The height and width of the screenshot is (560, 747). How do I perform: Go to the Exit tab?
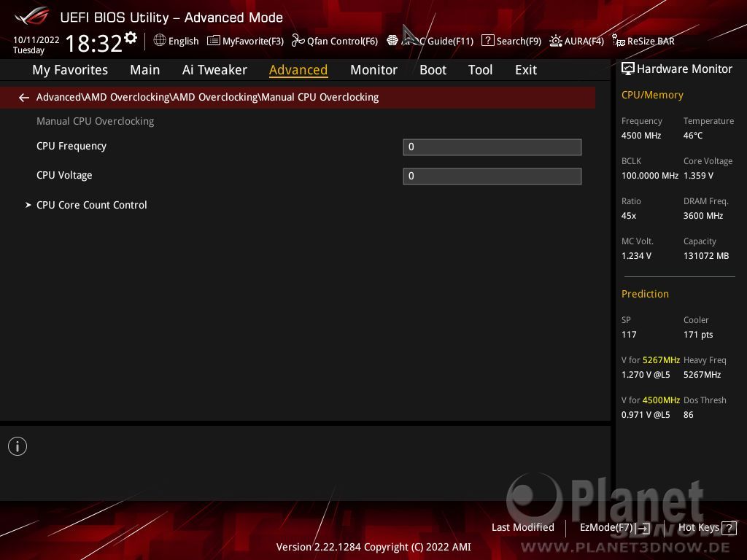(526, 70)
